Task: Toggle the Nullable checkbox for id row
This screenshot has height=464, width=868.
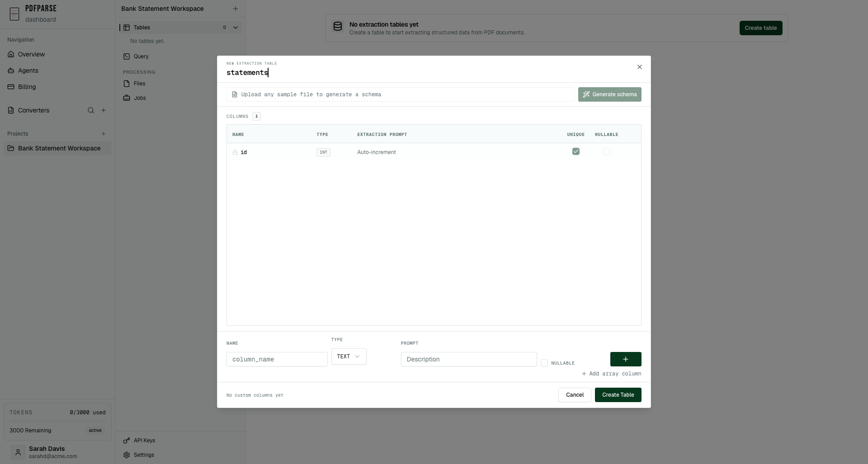Action: click(x=607, y=151)
